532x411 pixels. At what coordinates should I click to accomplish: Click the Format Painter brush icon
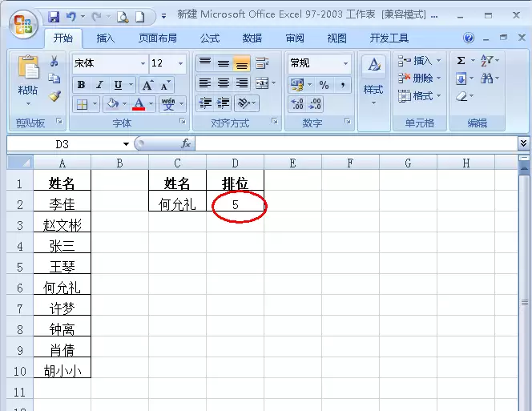[54, 96]
